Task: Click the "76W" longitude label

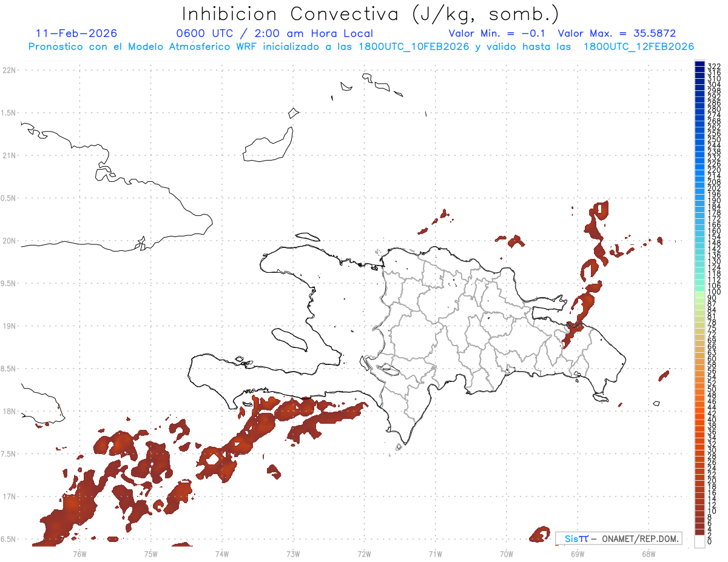Action: coord(79,554)
